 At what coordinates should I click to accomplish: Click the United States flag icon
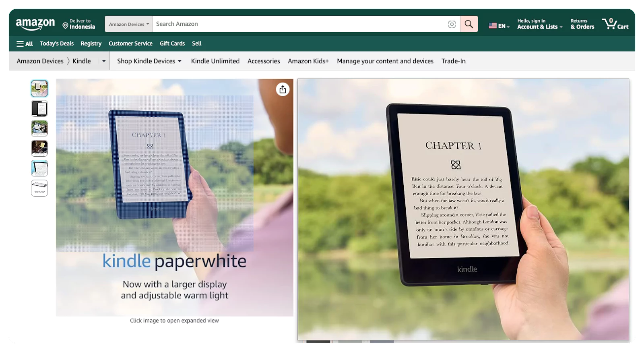pos(493,26)
